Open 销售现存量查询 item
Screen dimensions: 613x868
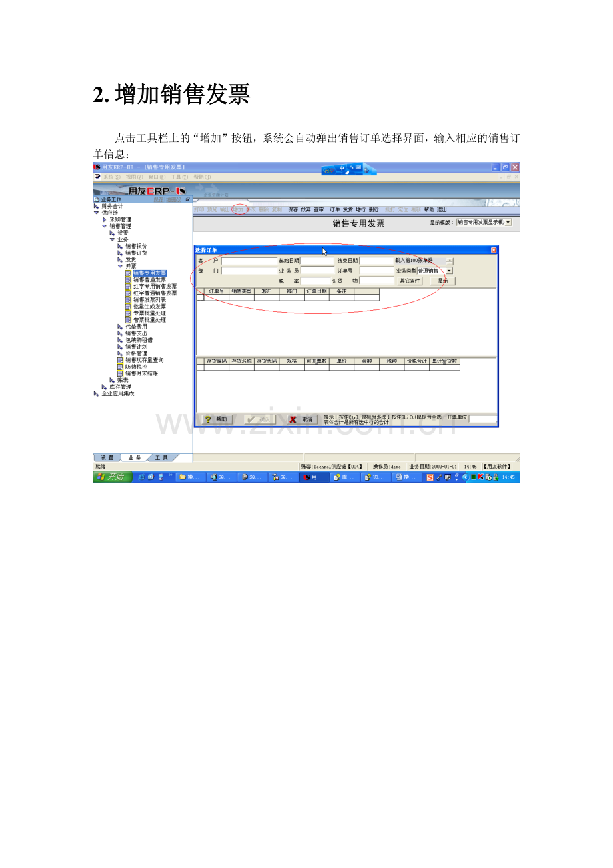click(x=144, y=360)
